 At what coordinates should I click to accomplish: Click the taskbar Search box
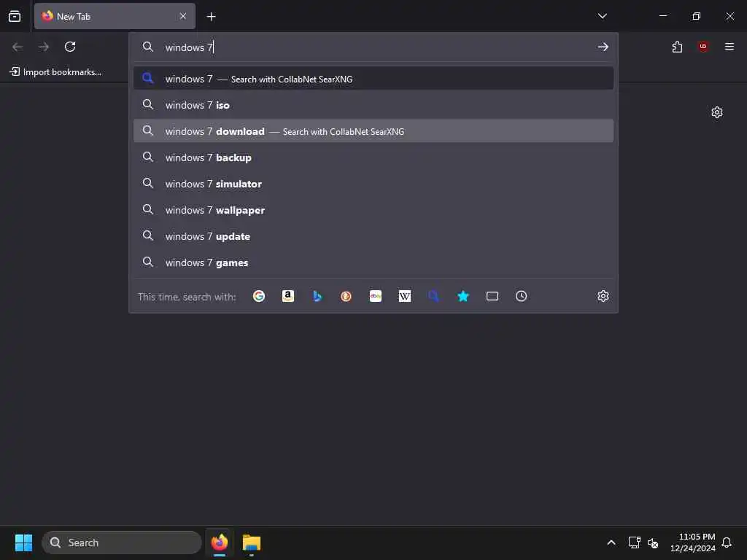(x=122, y=542)
